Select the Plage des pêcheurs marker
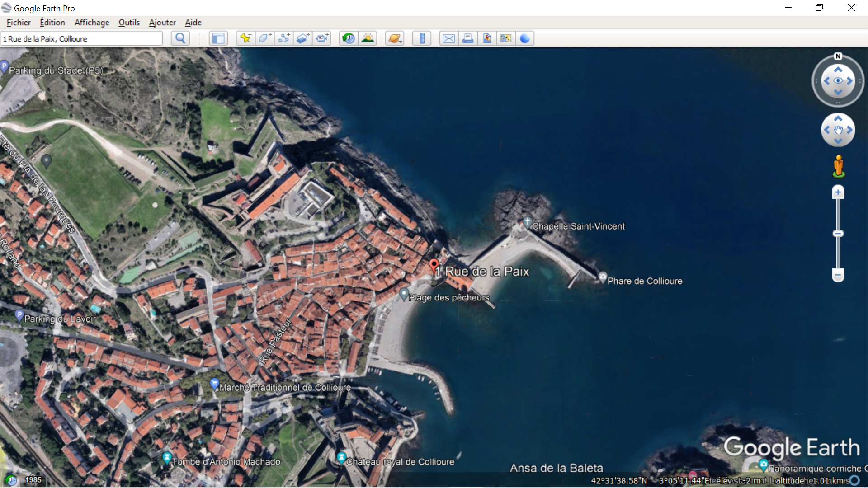The width and height of the screenshot is (868, 488). click(x=404, y=294)
